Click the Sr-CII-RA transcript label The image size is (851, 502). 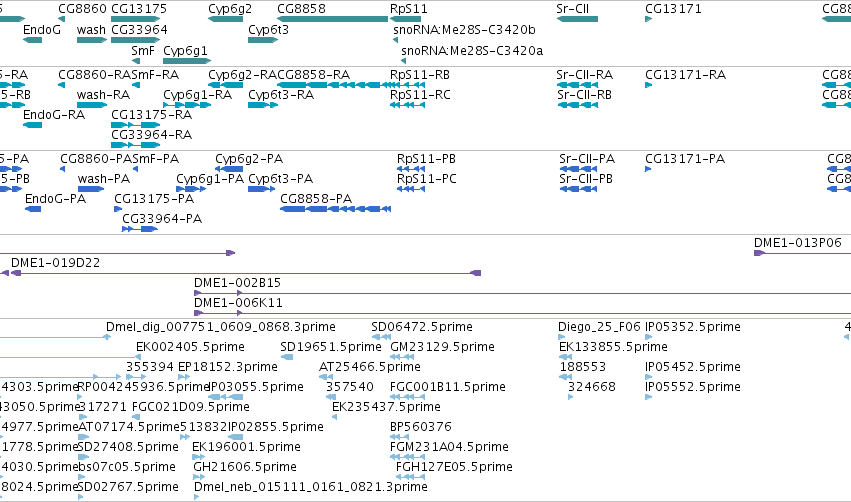point(585,75)
